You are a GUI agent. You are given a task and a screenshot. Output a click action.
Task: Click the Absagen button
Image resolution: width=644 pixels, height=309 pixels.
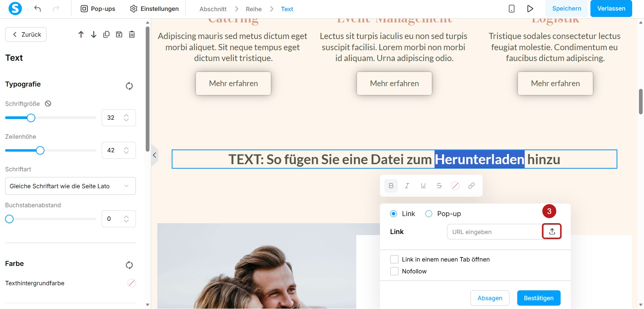[x=490, y=298]
